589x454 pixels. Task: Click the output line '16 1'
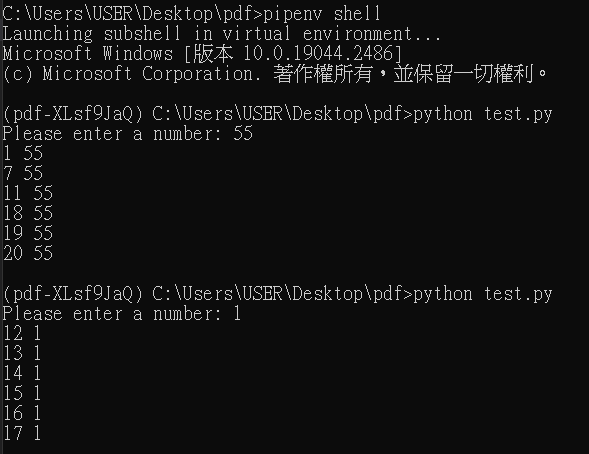coord(22,413)
